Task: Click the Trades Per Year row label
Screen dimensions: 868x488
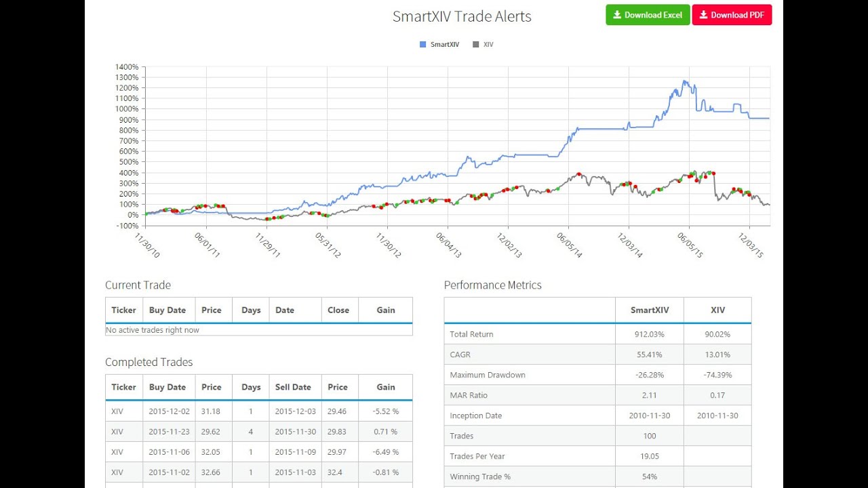Action: tap(477, 456)
